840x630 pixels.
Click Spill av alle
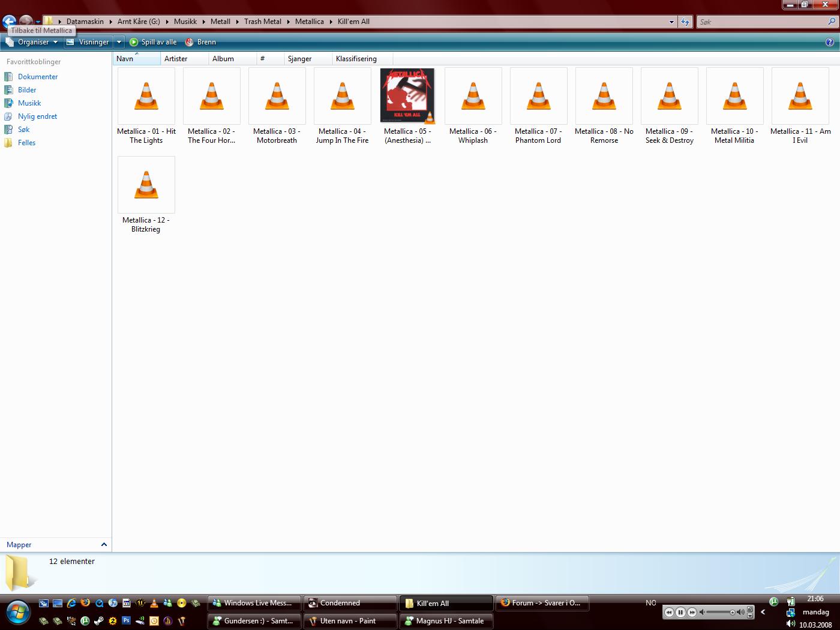153,42
